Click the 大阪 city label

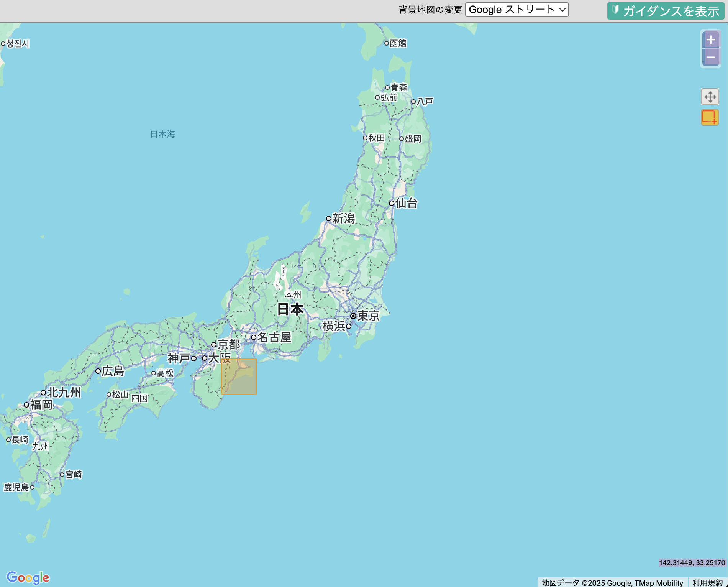(x=220, y=358)
